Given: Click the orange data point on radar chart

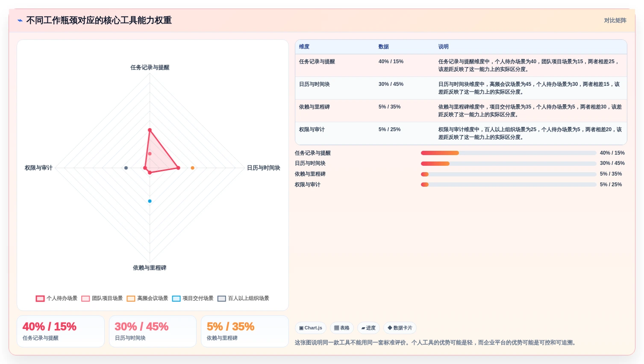Looking at the screenshot, I should coord(193,168).
